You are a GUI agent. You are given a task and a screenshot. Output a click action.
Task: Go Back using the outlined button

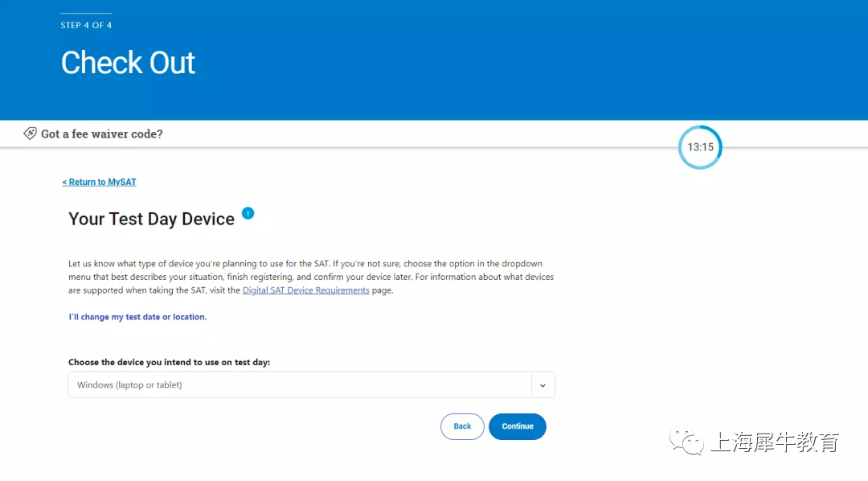[x=462, y=426]
